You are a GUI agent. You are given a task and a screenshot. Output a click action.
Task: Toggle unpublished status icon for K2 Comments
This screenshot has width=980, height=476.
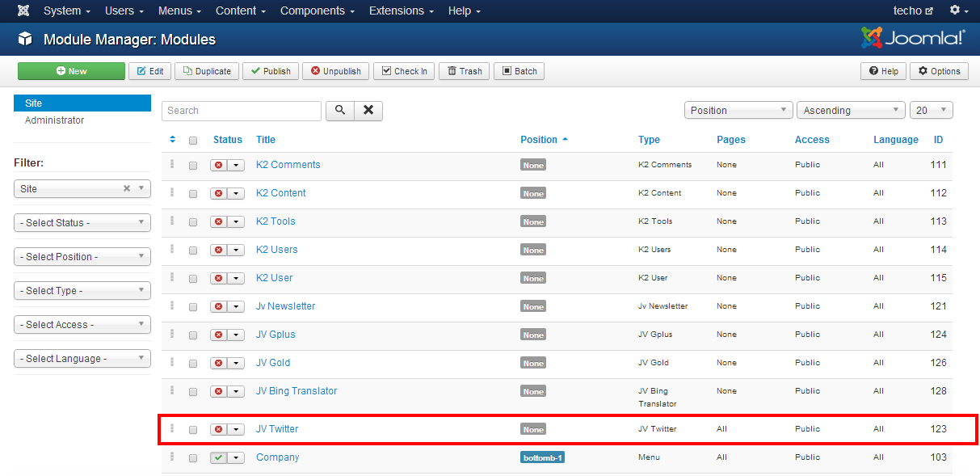(219, 165)
